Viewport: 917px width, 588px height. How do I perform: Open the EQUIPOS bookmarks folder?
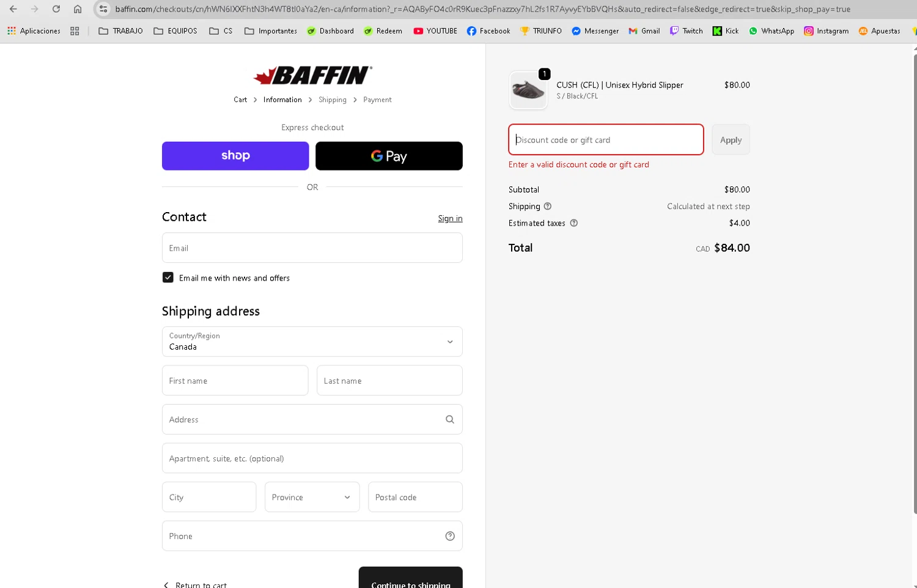175,31
